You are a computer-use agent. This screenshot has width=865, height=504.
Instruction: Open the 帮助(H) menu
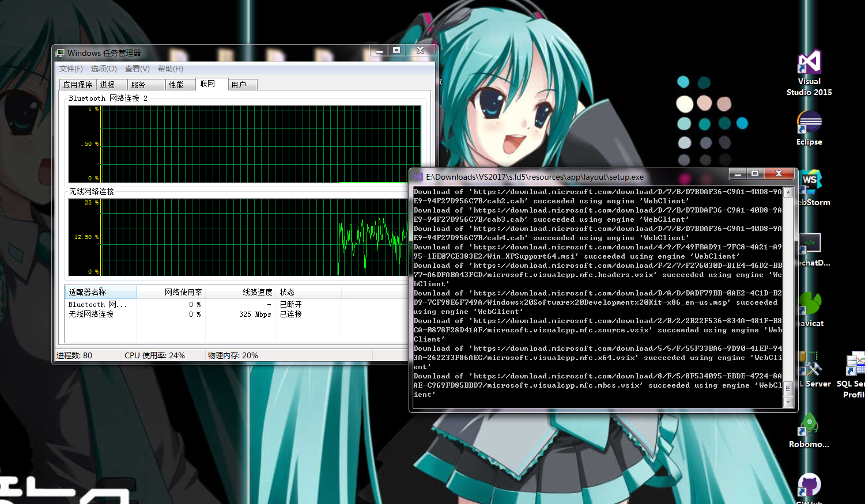tap(171, 69)
